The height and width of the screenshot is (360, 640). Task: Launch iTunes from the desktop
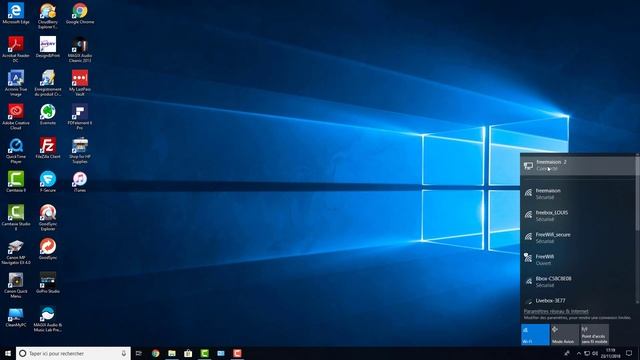pyautogui.click(x=80, y=182)
